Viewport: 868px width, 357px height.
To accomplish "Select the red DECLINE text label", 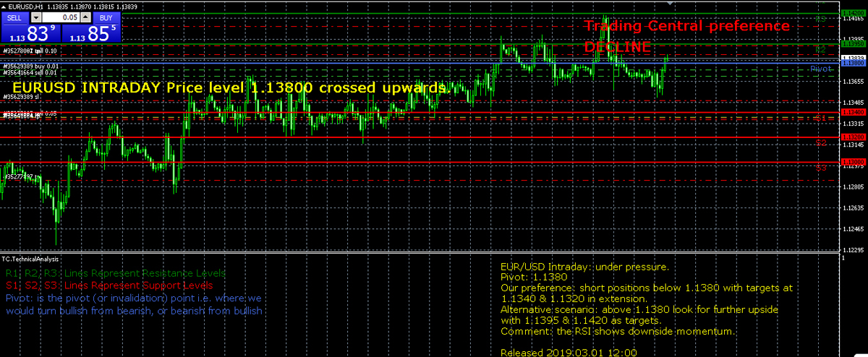I will pyautogui.click(x=617, y=47).
